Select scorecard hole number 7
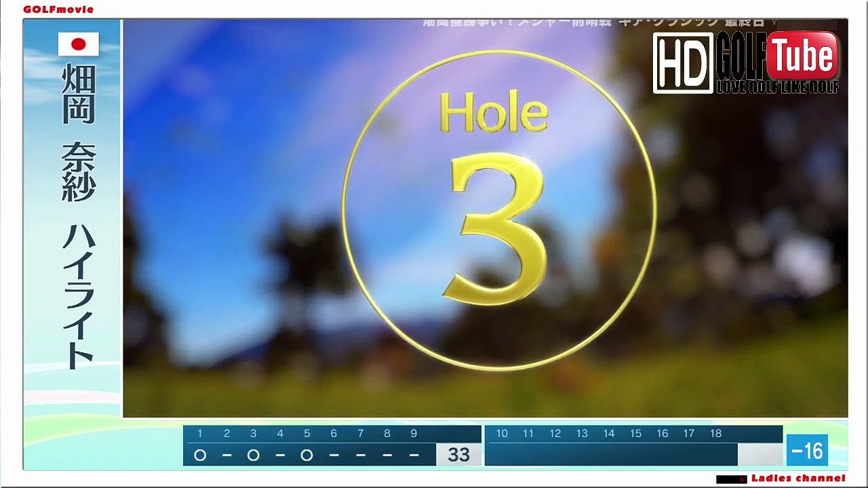Screen dimensions: 868x488 point(360,434)
